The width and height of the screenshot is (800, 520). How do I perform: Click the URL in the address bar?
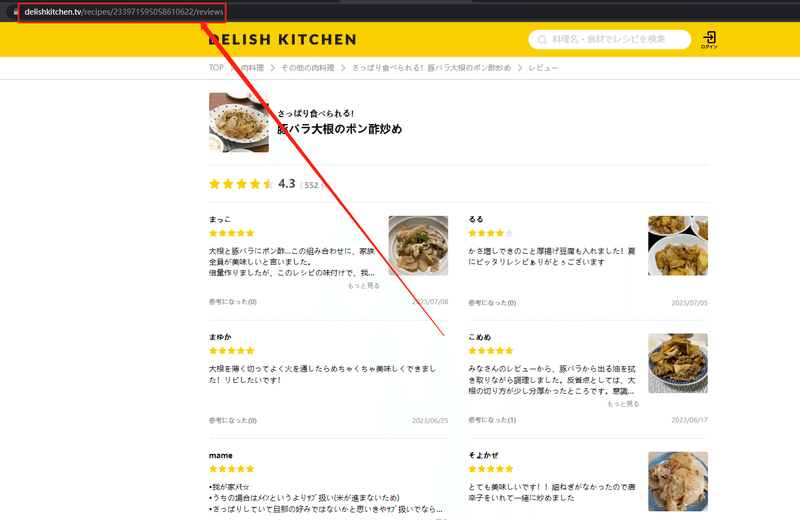[124, 12]
